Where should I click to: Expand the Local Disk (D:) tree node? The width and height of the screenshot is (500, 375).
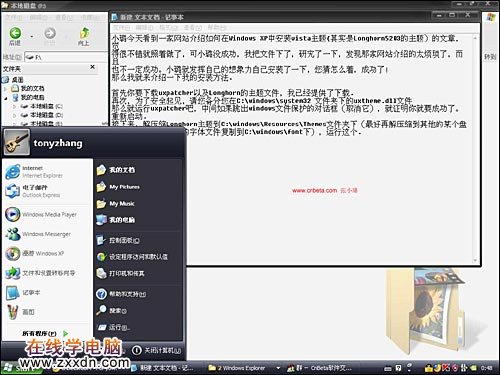point(14,115)
